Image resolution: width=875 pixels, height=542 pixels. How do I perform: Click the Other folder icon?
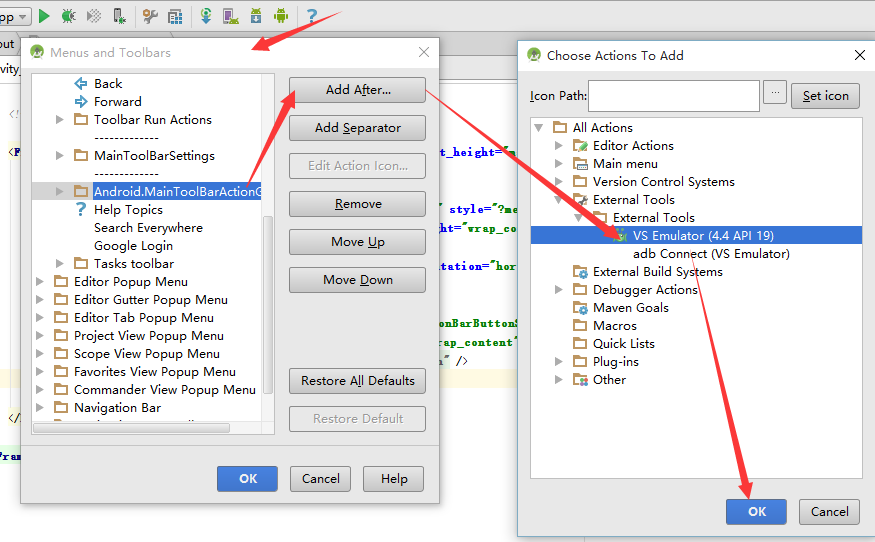click(x=580, y=380)
